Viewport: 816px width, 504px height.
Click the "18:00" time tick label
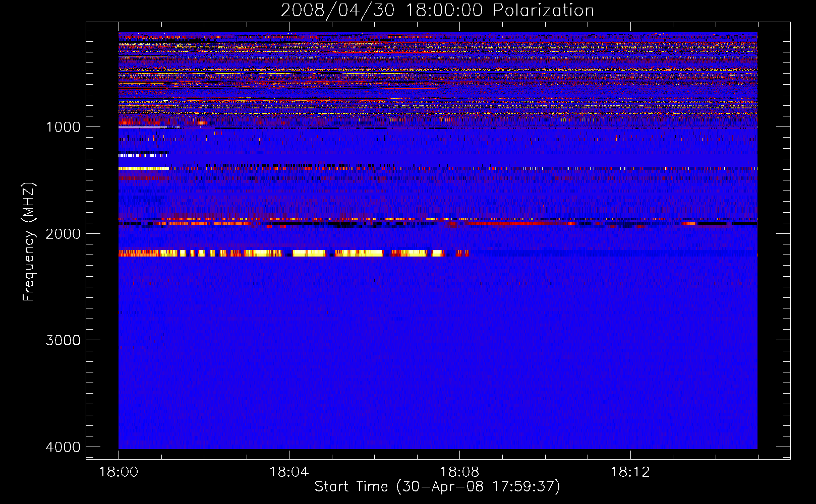click(119, 472)
